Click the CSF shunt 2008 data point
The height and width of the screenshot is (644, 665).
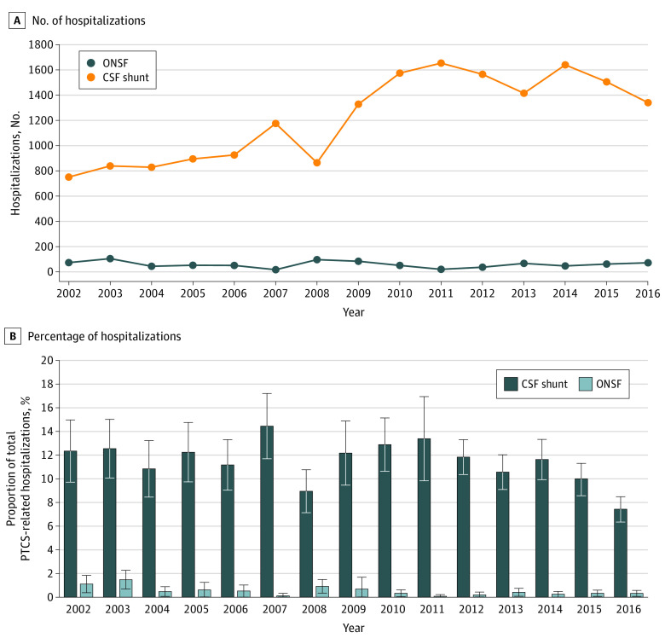pos(317,162)
